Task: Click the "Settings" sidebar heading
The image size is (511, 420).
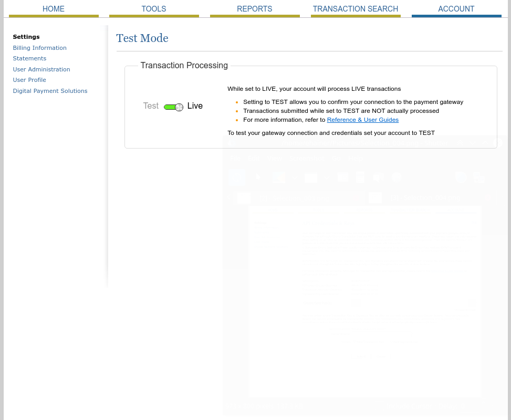Action: (26, 37)
